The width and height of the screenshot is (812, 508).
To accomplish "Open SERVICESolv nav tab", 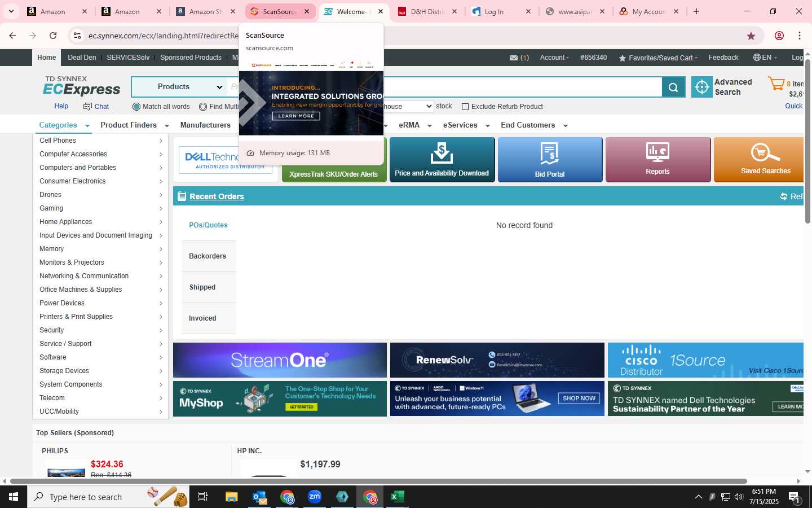I will pos(128,58).
